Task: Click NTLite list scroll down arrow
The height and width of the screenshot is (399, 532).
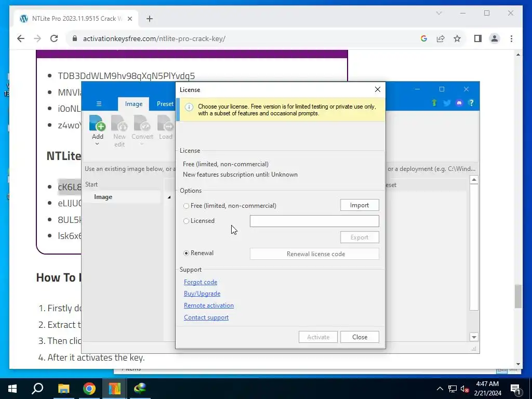Action: tap(474, 337)
